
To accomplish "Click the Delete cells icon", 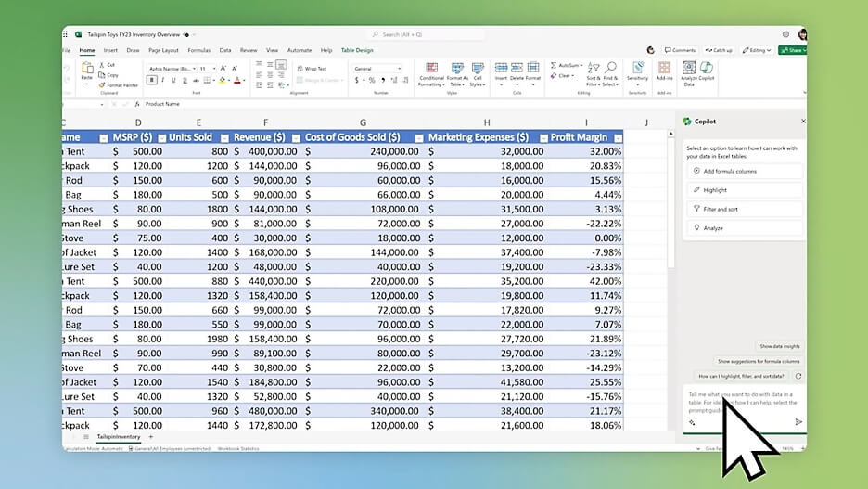I will point(517,68).
